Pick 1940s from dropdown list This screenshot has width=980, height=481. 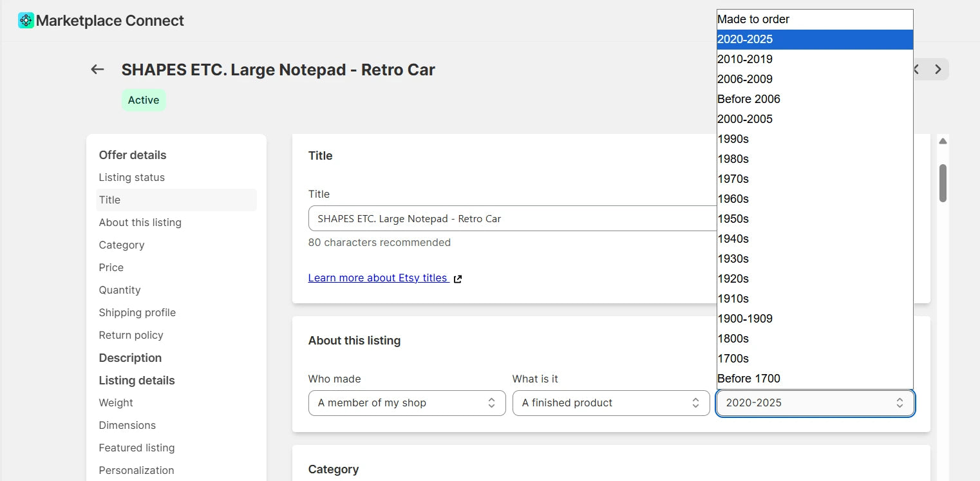(x=815, y=239)
